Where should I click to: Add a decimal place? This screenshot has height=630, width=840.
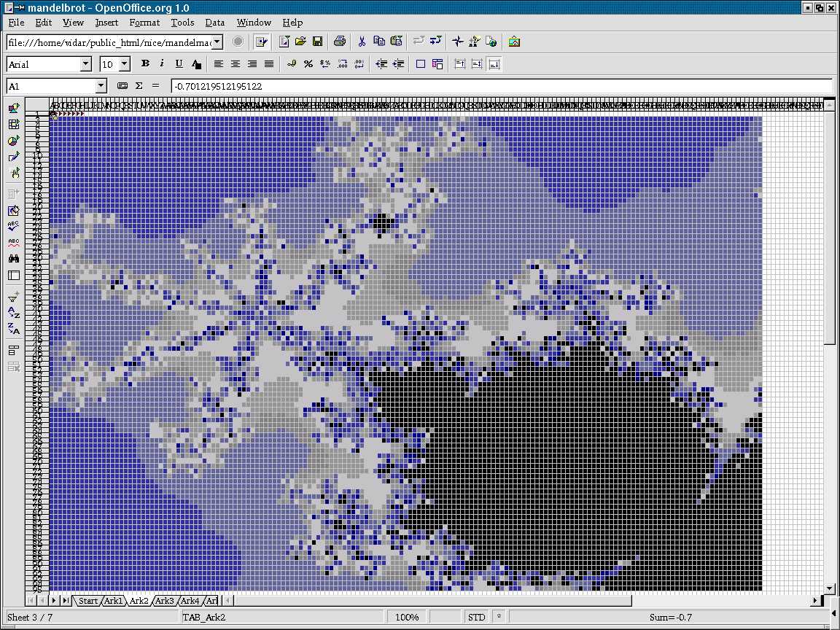342,63
